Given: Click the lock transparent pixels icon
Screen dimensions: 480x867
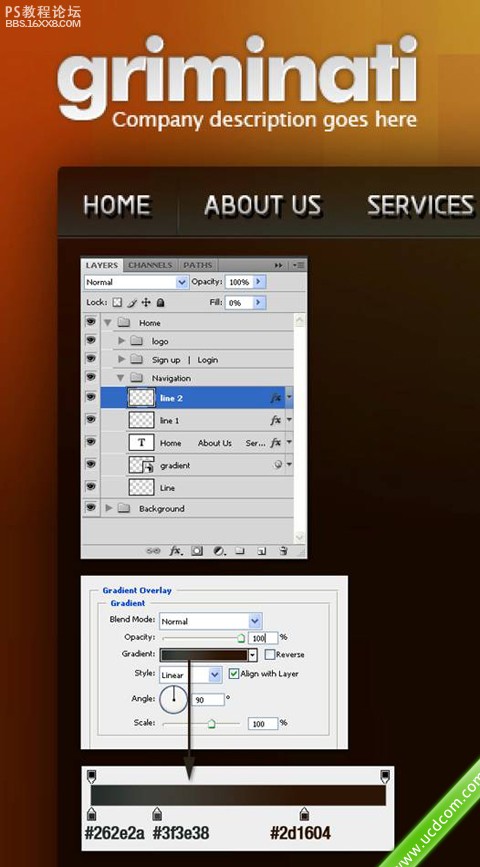Looking at the screenshot, I should [117, 302].
